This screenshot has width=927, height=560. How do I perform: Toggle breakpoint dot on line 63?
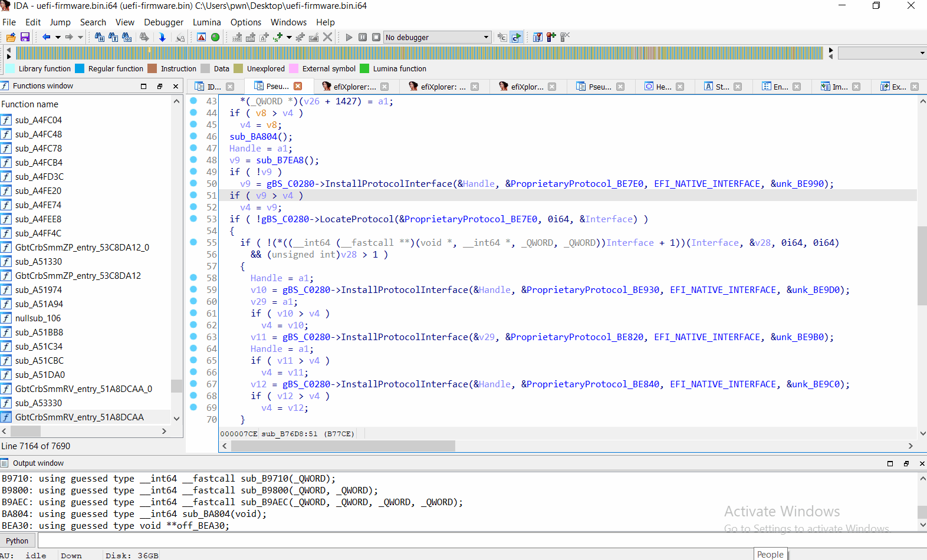(193, 337)
